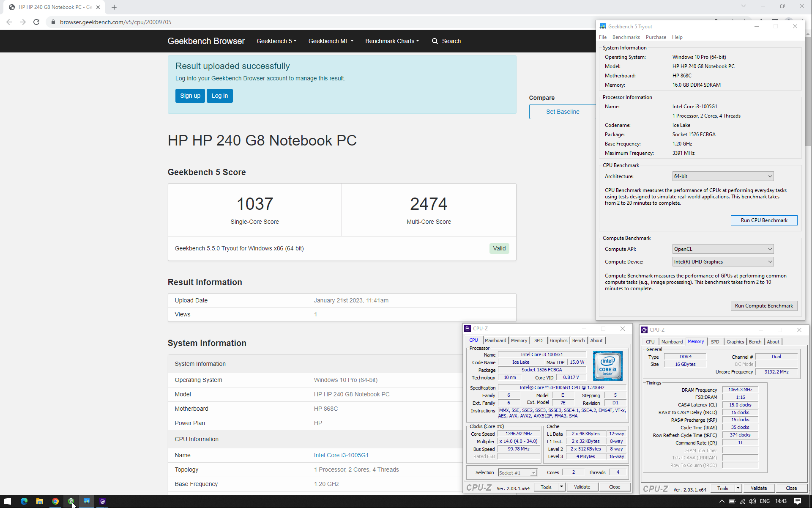The width and height of the screenshot is (812, 508).
Task: Open the Compute API OpenCL dropdown
Action: [x=723, y=249]
